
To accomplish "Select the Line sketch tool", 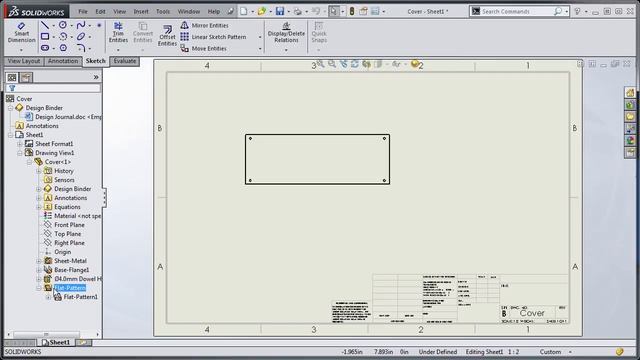I will [45, 25].
